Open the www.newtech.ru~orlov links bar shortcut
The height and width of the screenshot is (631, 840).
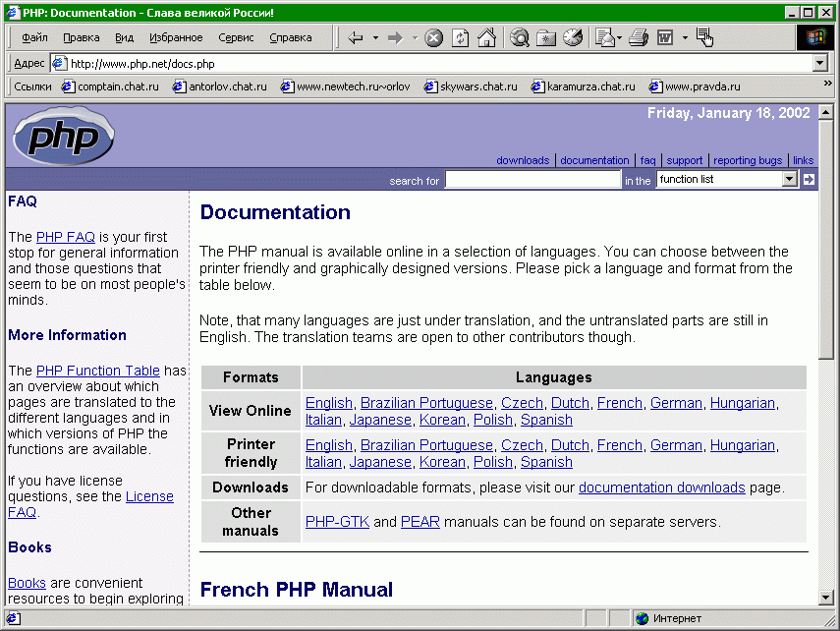coord(346,86)
